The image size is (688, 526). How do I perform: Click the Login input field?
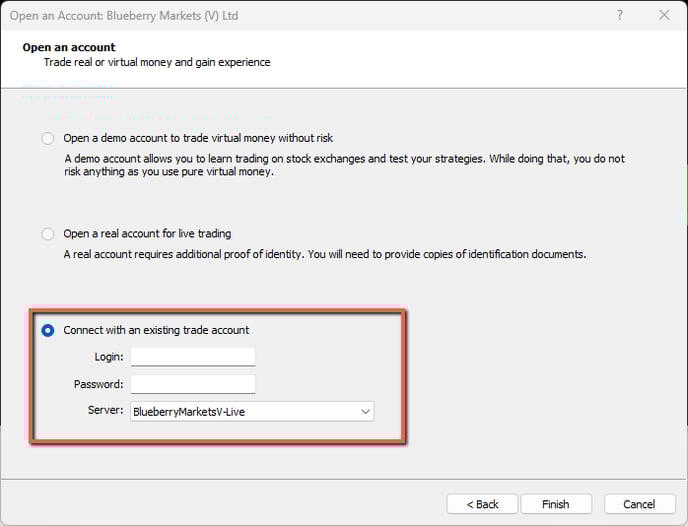pyautogui.click(x=193, y=357)
